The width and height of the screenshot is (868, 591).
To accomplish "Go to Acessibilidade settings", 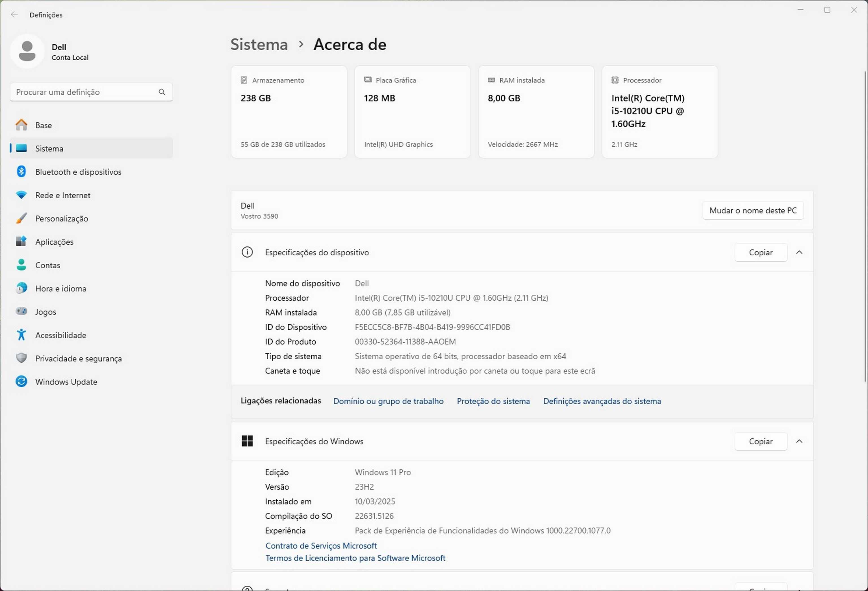I will [x=91, y=335].
